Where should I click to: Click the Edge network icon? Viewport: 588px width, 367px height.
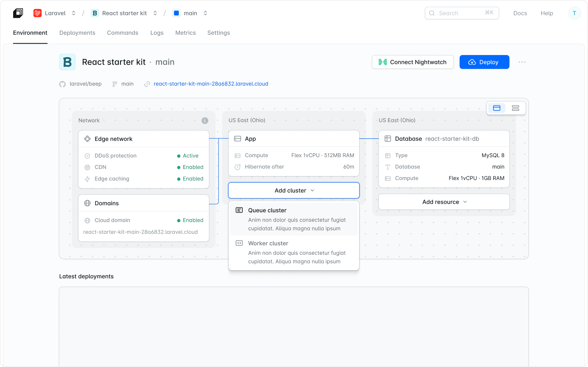pyautogui.click(x=87, y=139)
